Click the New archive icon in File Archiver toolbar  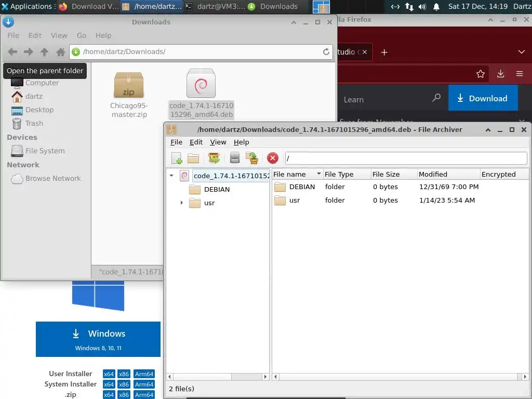(177, 158)
